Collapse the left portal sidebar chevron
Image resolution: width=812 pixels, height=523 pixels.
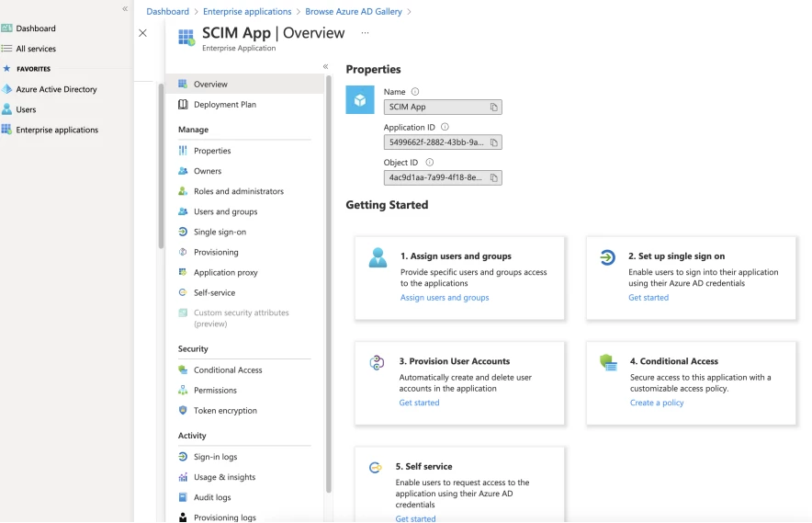click(125, 9)
